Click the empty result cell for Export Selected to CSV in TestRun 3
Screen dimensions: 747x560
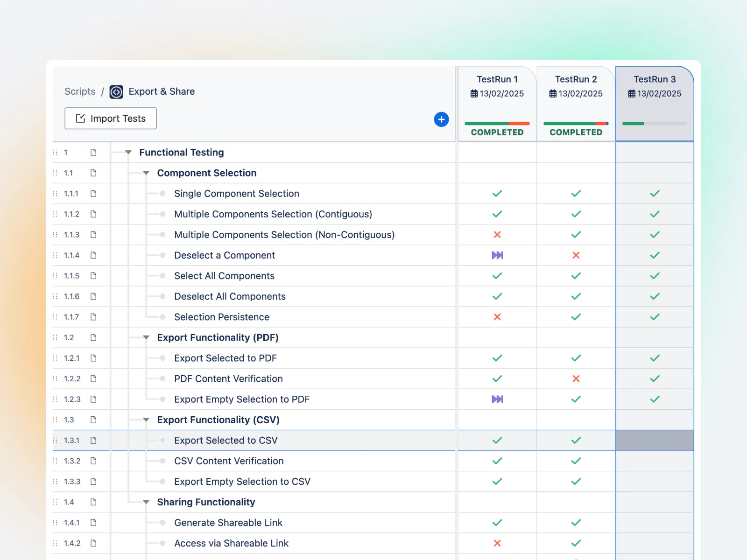[x=655, y=440]
